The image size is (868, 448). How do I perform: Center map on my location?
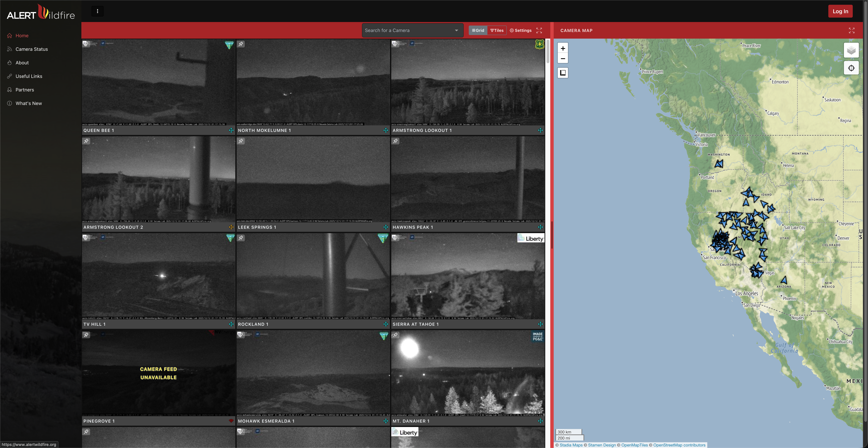(851, 68)
